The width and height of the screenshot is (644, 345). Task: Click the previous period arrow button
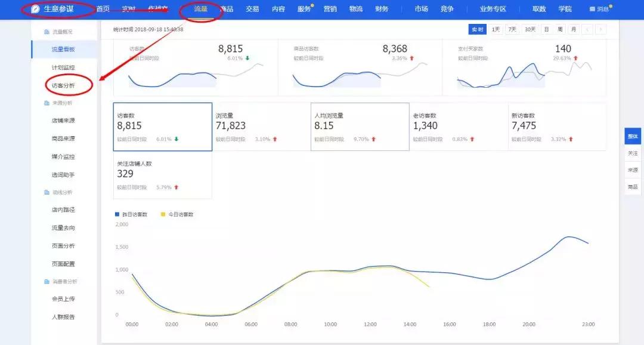pos(587,29)
